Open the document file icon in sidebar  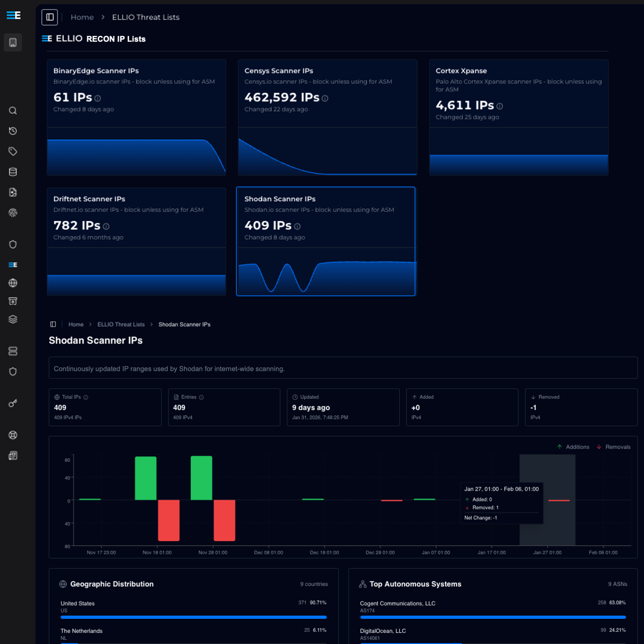[x=13, y=192]
